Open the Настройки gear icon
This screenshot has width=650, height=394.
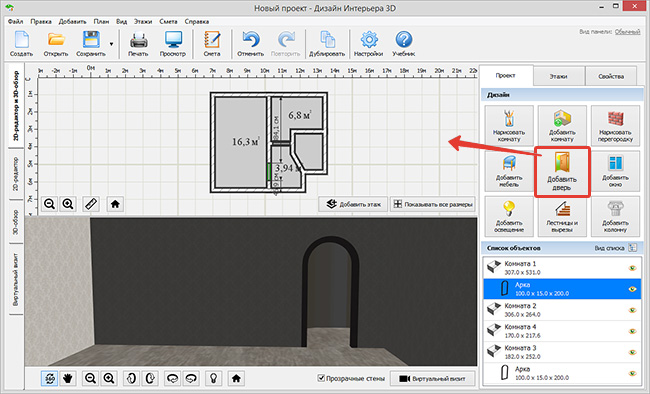369,44
